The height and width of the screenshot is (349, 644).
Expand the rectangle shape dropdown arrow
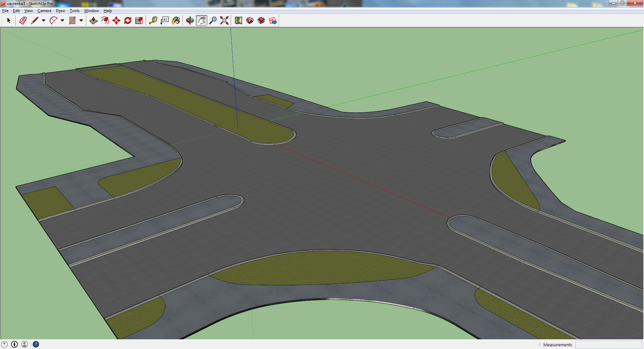point(81,21)
